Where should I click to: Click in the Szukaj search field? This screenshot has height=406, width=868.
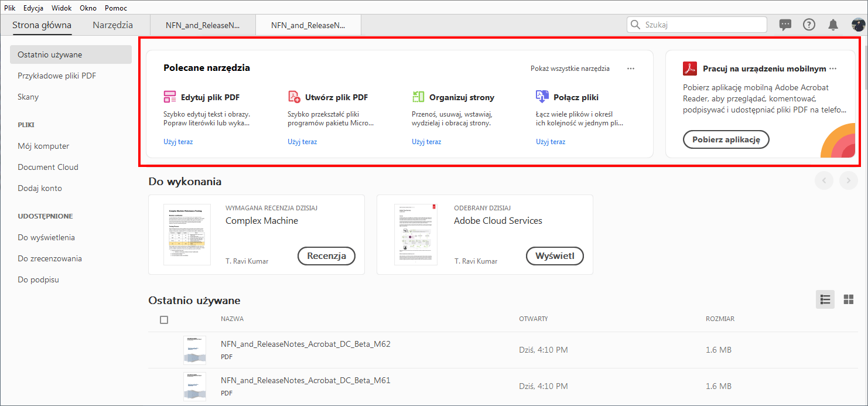(x=697, y=25)
